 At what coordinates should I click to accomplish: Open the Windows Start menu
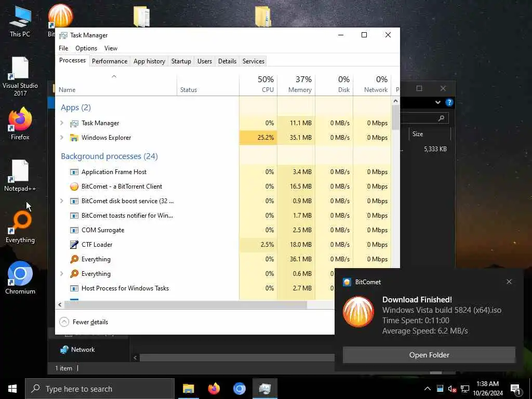click(x=12, y=389)
